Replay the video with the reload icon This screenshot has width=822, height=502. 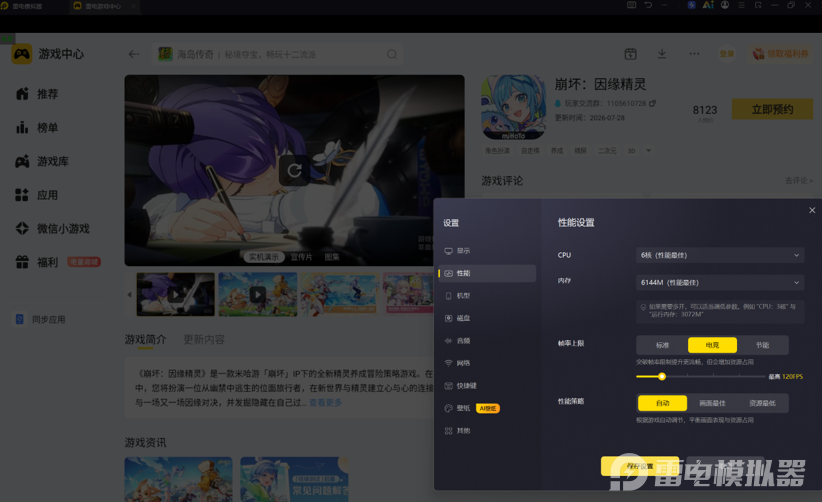click(294, 170)
